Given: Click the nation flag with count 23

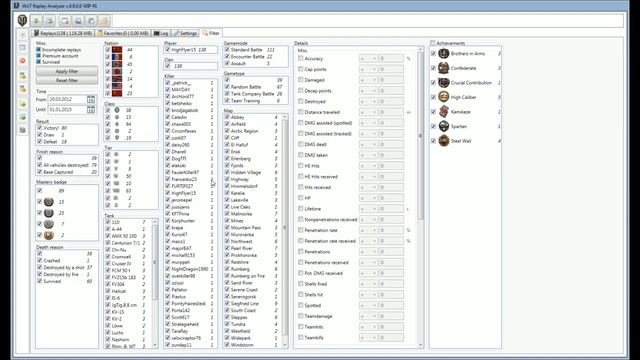Looking at the screenshot, I should click(x=117, y=93).
